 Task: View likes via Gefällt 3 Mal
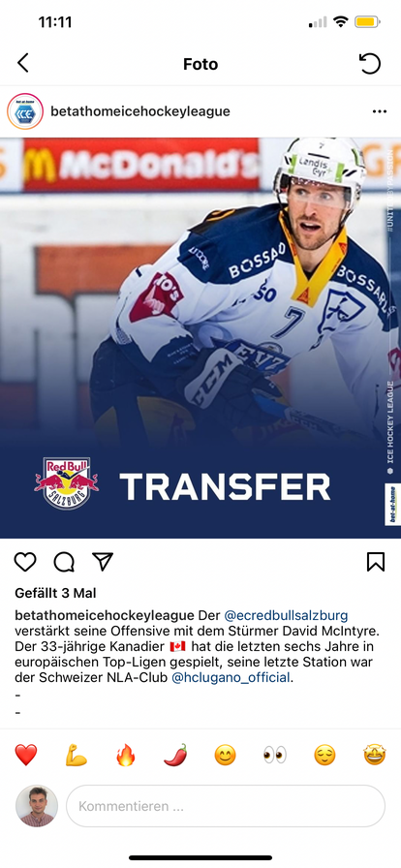point(55,594)
